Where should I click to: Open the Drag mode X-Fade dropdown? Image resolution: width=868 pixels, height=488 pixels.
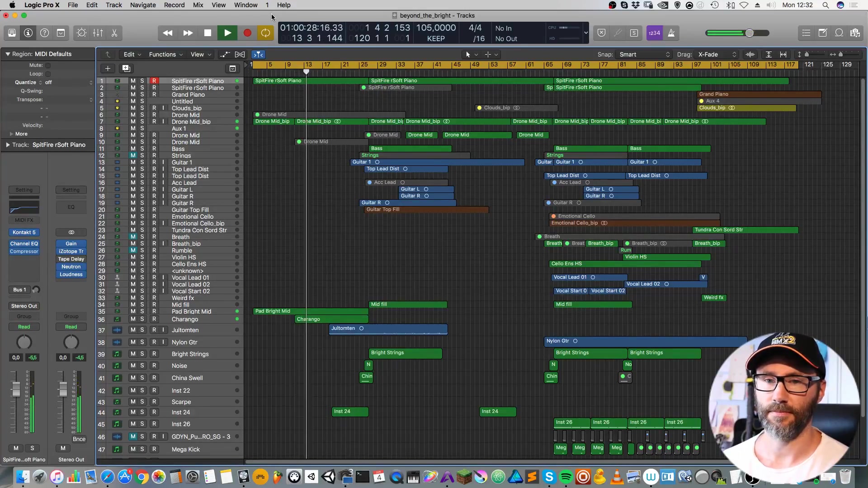click(717, 54)
